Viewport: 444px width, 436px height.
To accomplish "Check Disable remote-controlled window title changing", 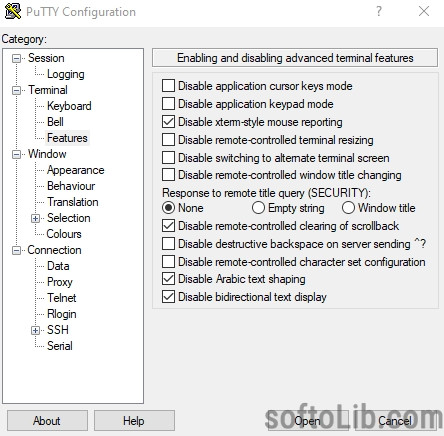I will pyautogui.click(x=168, y=175).
